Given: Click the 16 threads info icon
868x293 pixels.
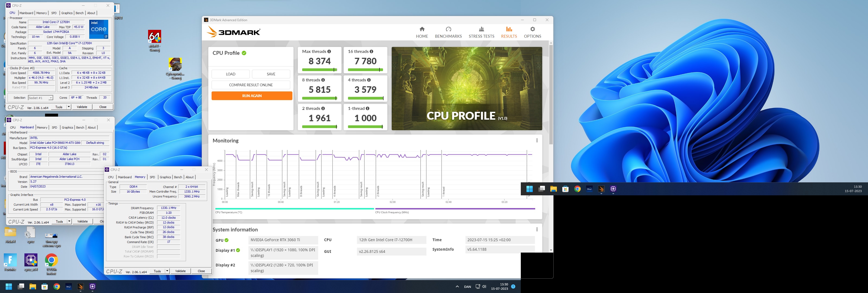Looking at the screenshot, I should 371,52.
